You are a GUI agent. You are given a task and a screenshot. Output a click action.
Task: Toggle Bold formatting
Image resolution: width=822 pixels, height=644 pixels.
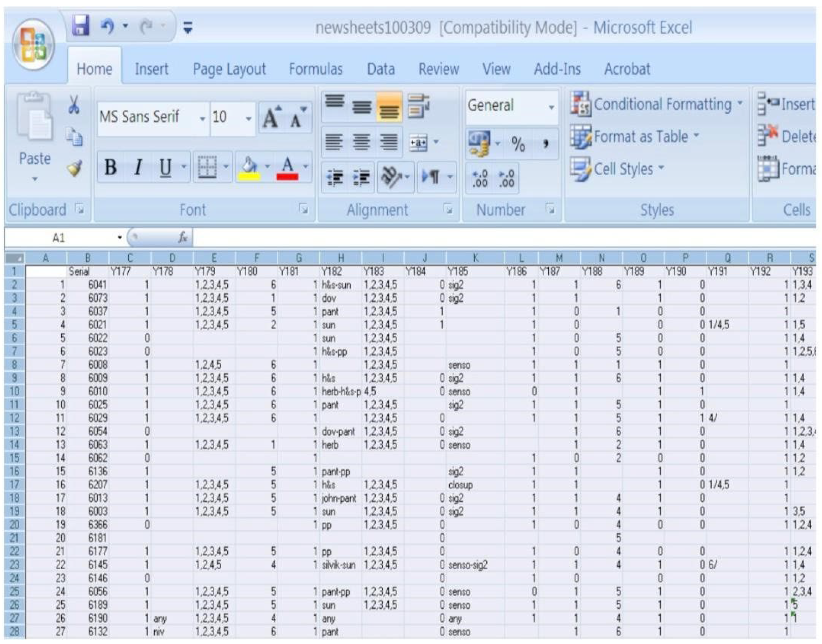pyautogui.click(x=110, y=167)
